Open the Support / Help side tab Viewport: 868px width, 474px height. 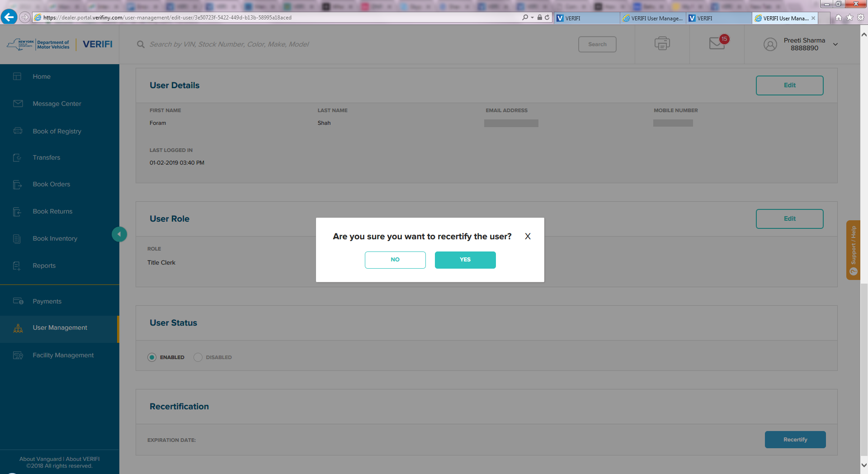click(853, 250)
